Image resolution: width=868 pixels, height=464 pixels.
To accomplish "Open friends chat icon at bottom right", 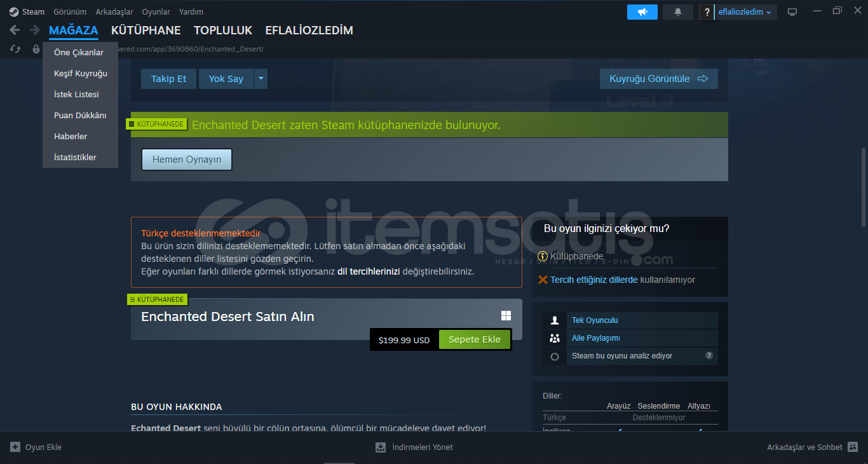I will 853,447.
